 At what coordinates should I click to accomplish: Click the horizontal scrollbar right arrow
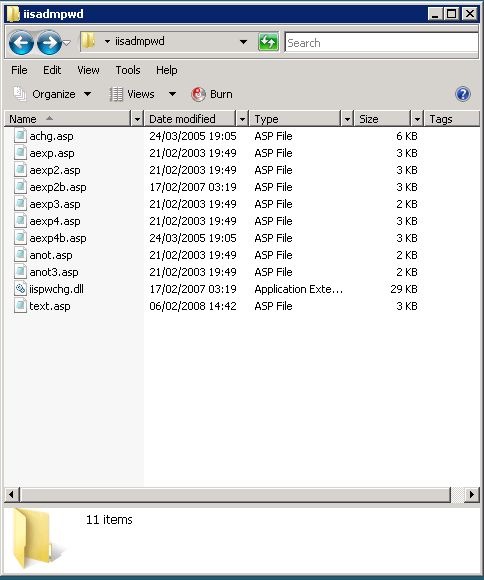pos(471,494)
